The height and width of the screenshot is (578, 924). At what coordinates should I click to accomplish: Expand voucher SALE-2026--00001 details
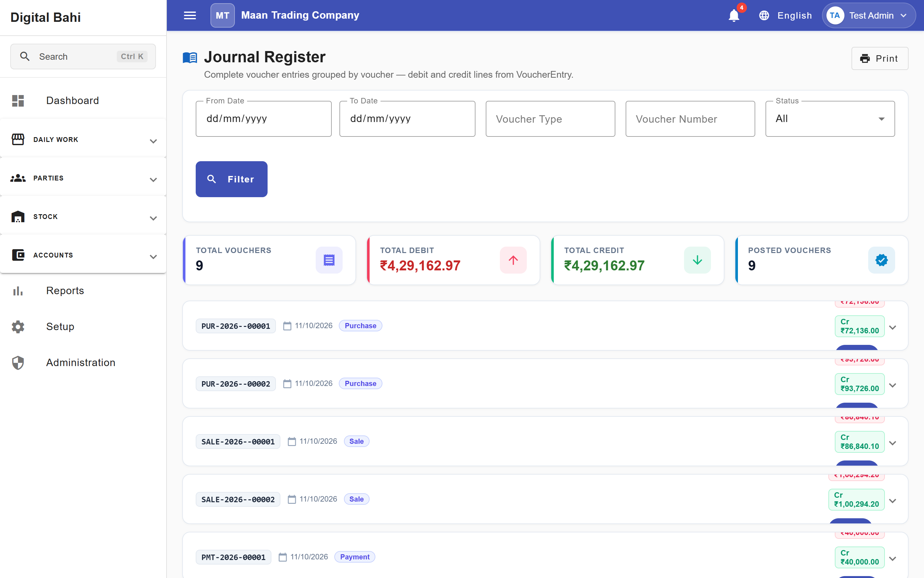892,443
